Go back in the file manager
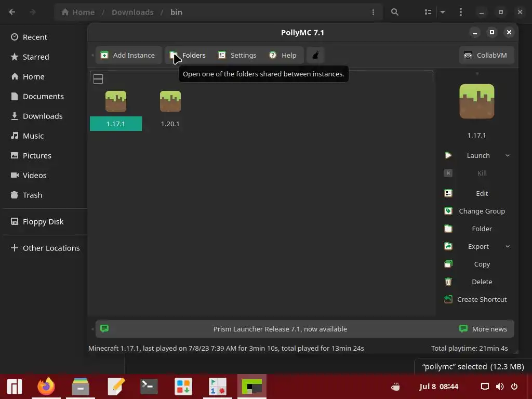 tap(12, 12)
